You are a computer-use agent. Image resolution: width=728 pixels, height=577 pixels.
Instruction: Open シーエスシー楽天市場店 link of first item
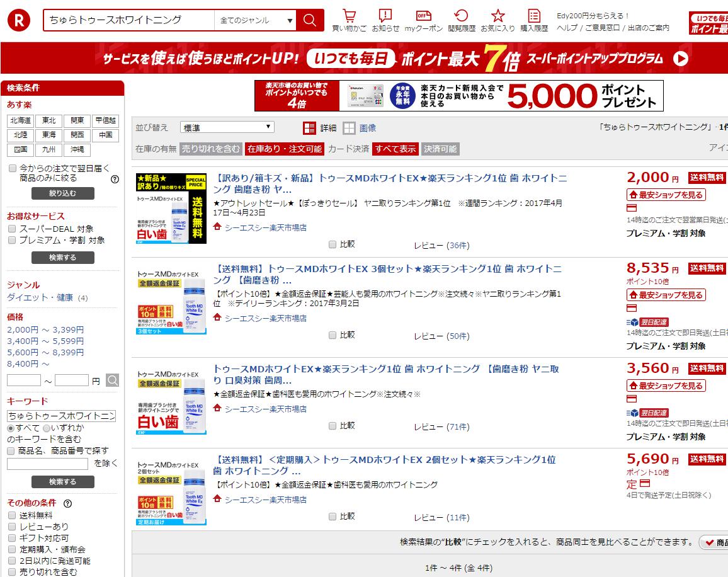pos(266,227)
